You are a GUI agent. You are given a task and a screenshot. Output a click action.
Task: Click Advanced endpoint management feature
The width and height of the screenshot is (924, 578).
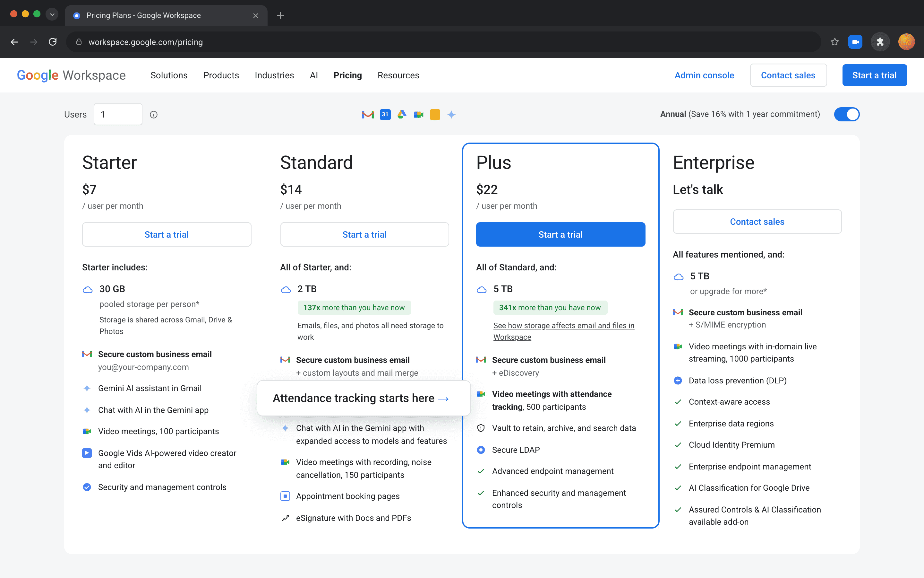coord(552,471)
